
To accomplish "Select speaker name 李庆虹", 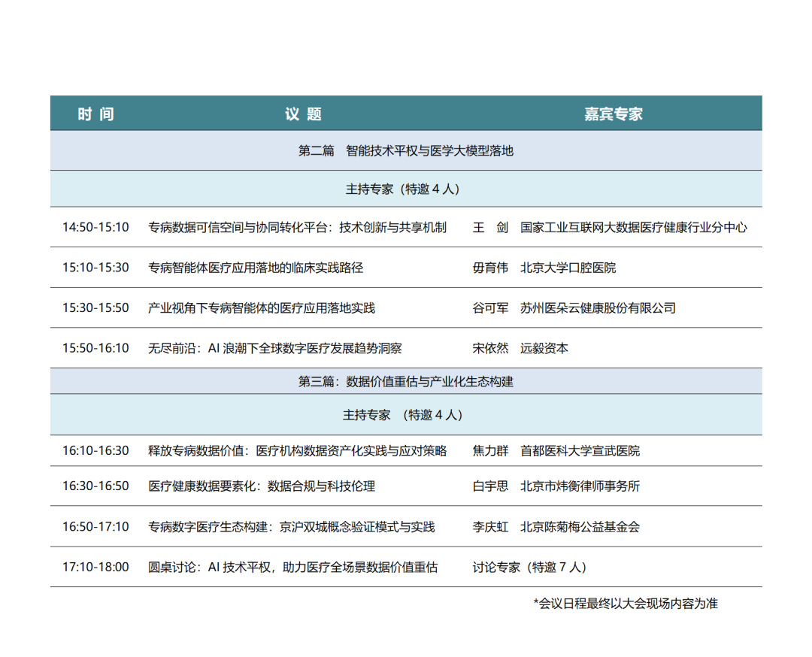I will [490, 527].
